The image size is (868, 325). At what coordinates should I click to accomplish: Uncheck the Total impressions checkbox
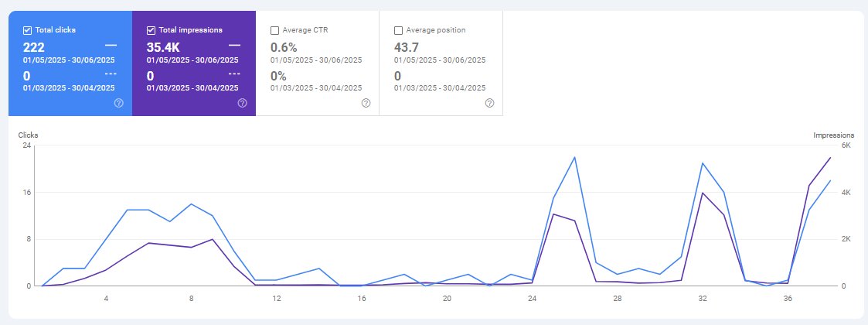pyautogui.click(x=151, y=30)
